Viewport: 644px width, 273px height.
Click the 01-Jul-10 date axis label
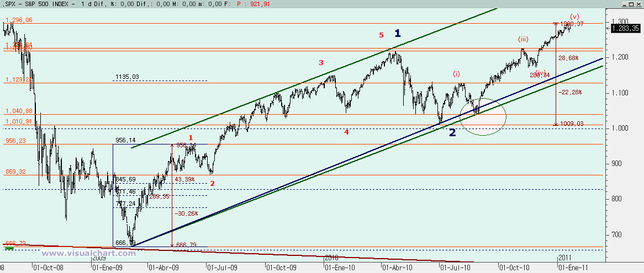click(456, 267)
